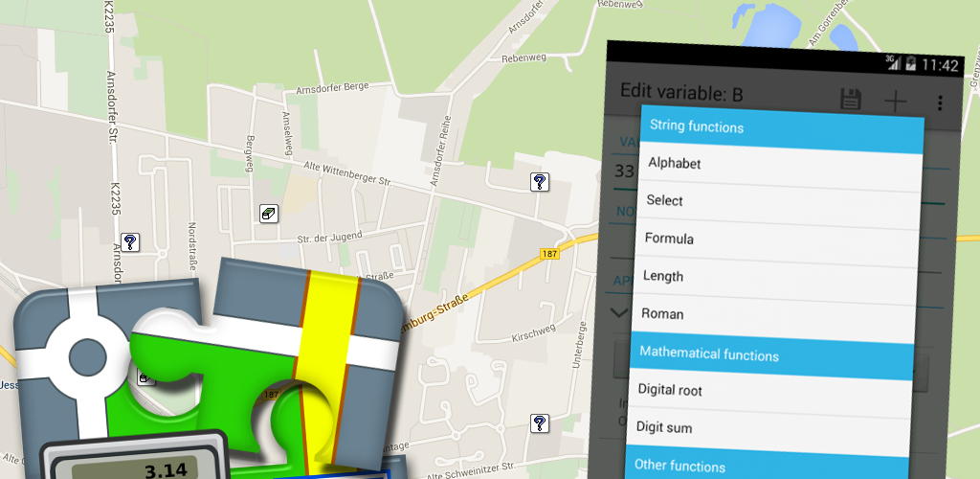Click the 11:42 clock in status bar
This screenshot has width=980, height=479.
click(x=940, y=65)
